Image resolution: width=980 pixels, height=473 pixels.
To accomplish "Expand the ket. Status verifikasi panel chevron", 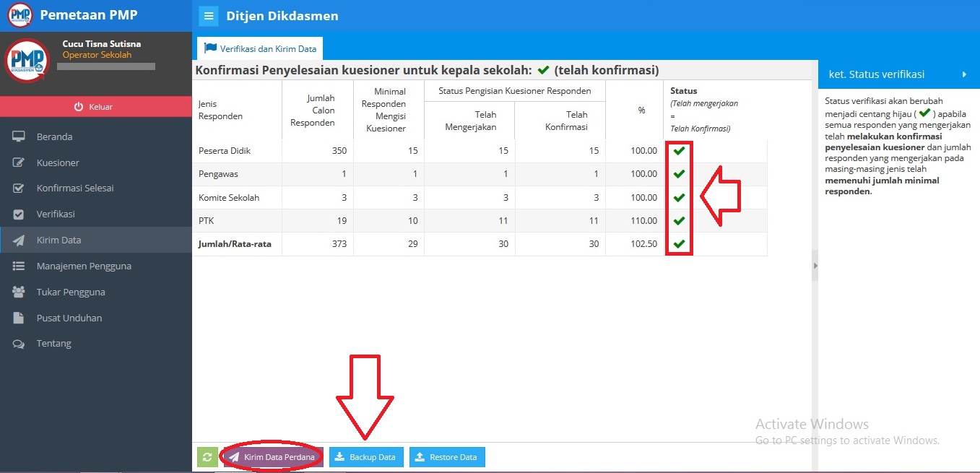I will click(x=966, y=74).
